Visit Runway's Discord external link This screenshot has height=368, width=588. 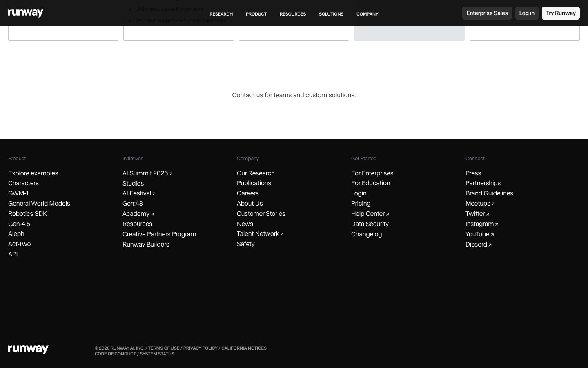(478, 245)
